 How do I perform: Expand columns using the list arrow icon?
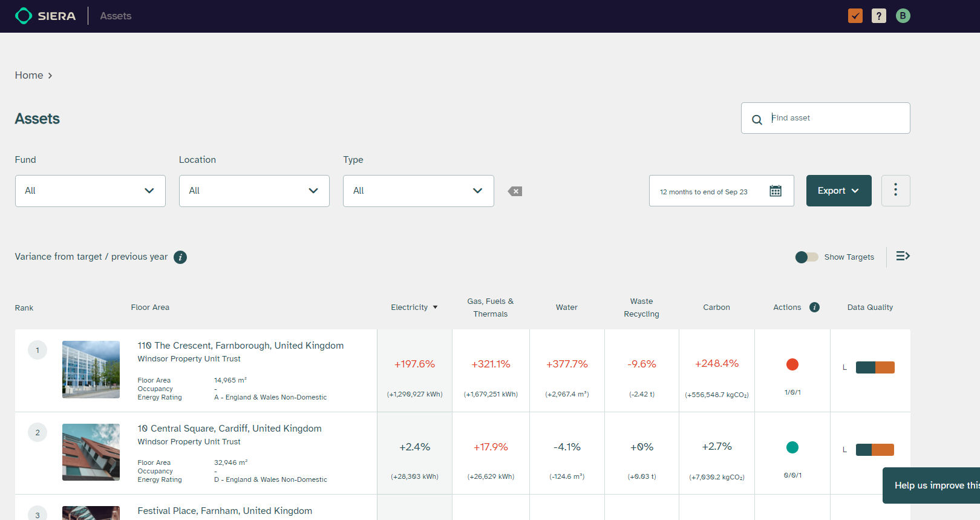click(x=903, y=256)
